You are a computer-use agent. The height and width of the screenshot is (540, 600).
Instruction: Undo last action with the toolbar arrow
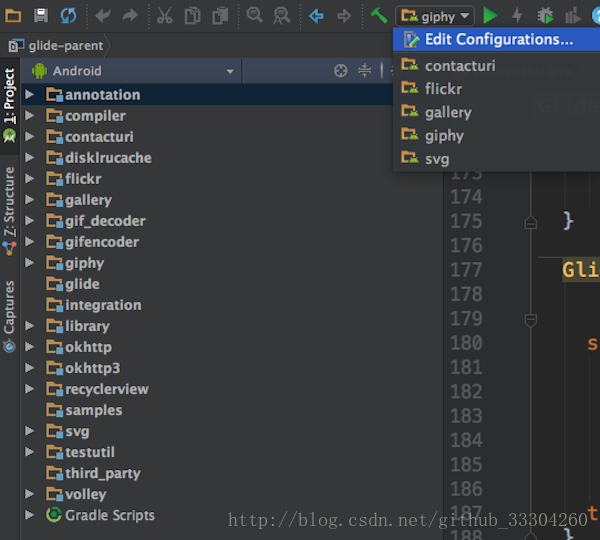[x=103, y=16]
